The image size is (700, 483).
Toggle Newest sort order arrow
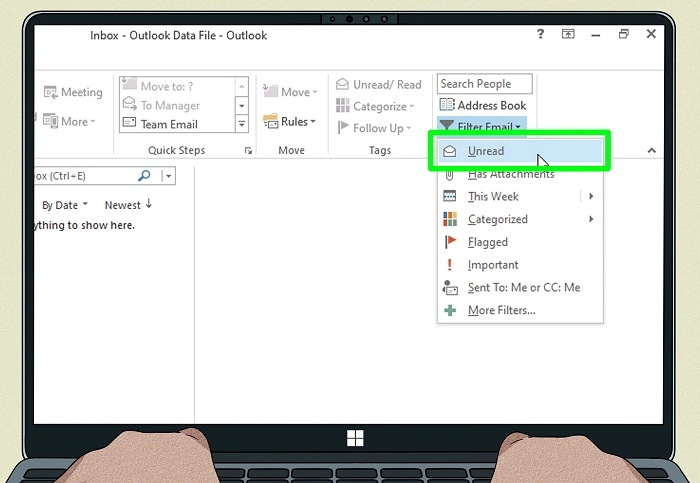click(148, 204)
